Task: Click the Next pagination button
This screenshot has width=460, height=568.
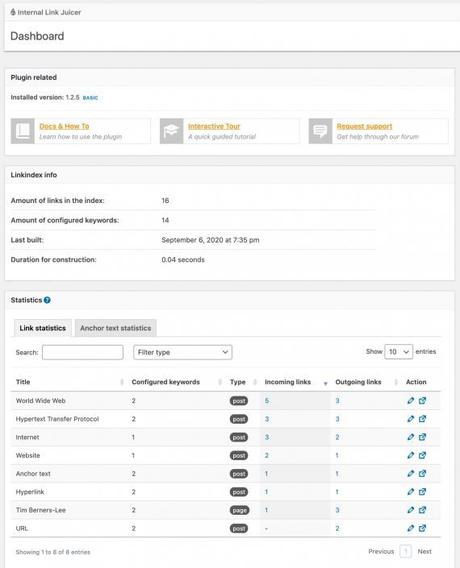Action: [425, 551]
